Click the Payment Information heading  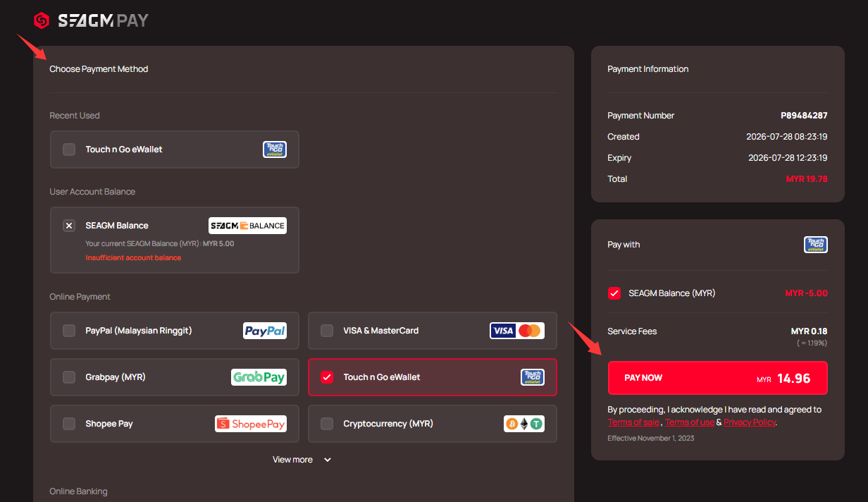648,69
